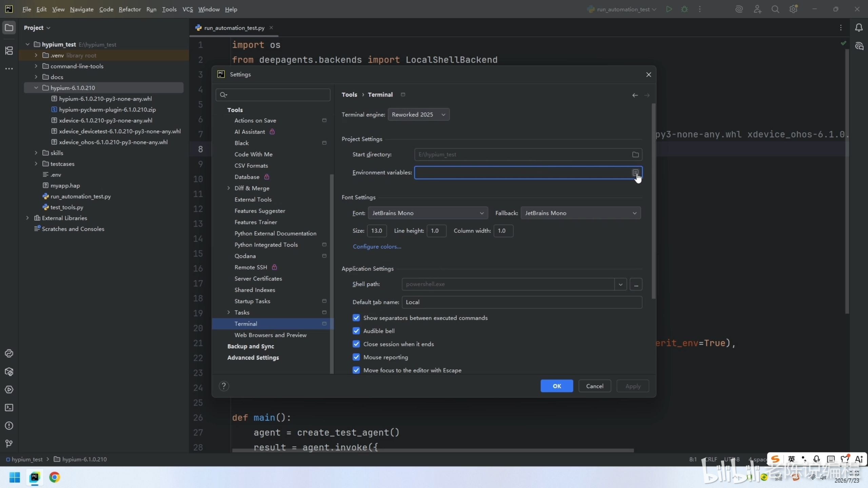
Task: Browse for Start directory folder icon
Action: point(635,155)
